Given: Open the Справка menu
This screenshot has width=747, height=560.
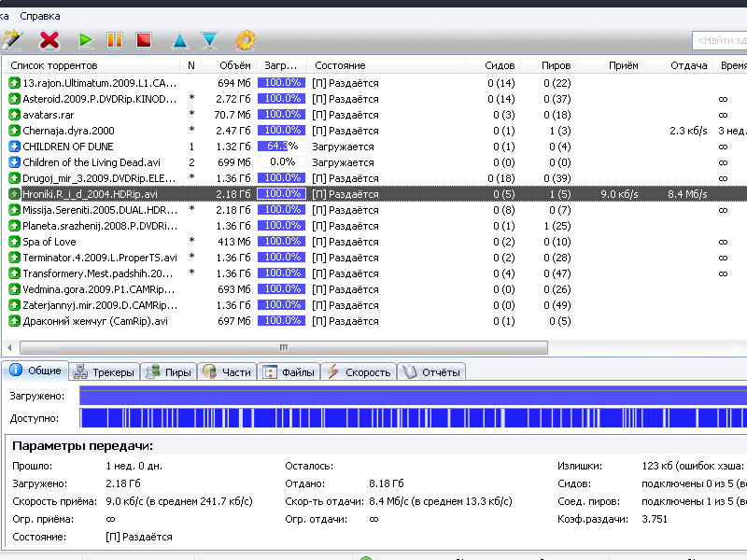Looking at the screenshot, I should [x=40, y=16].
